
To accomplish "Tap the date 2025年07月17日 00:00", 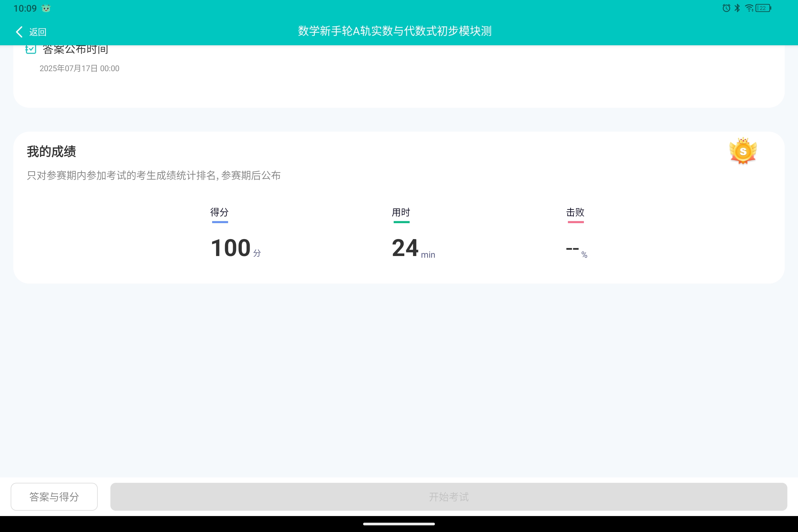I will coord(79,68).
